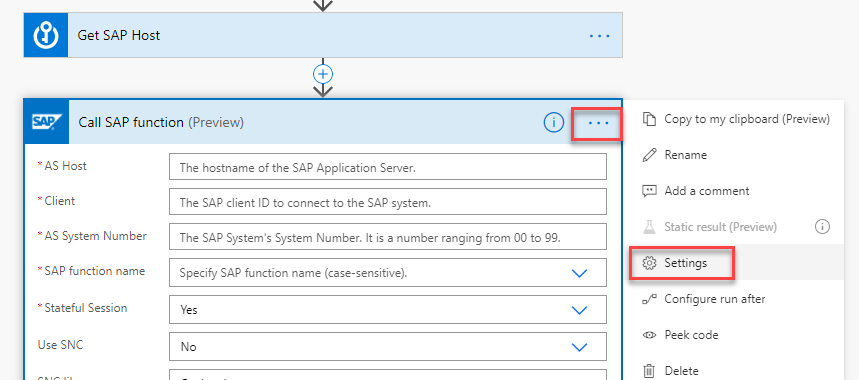
Task: Click the Client input field
Action: point(388,201)
